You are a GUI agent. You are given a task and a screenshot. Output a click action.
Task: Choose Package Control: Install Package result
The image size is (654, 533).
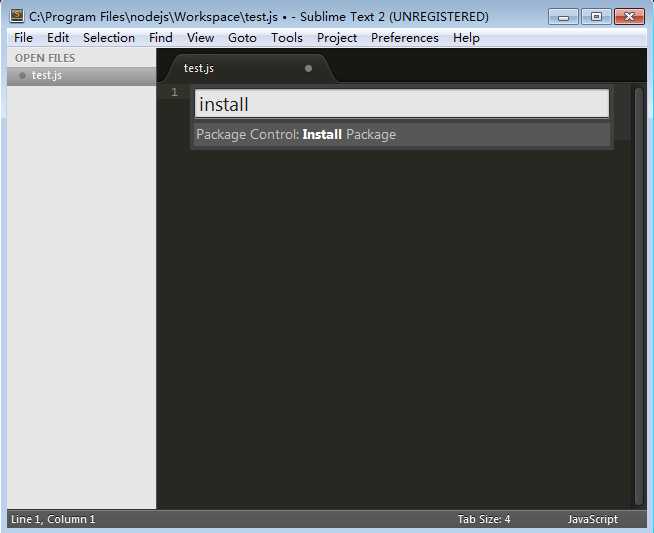pos(402,135)
